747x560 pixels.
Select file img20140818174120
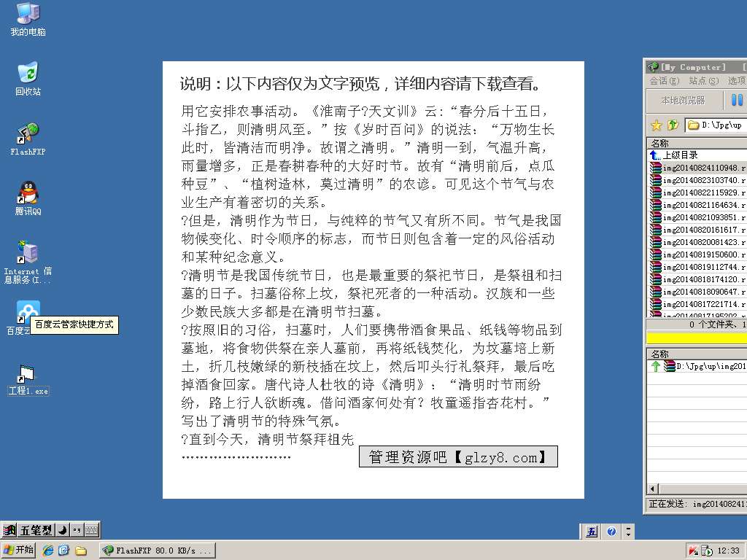point(698,279)
